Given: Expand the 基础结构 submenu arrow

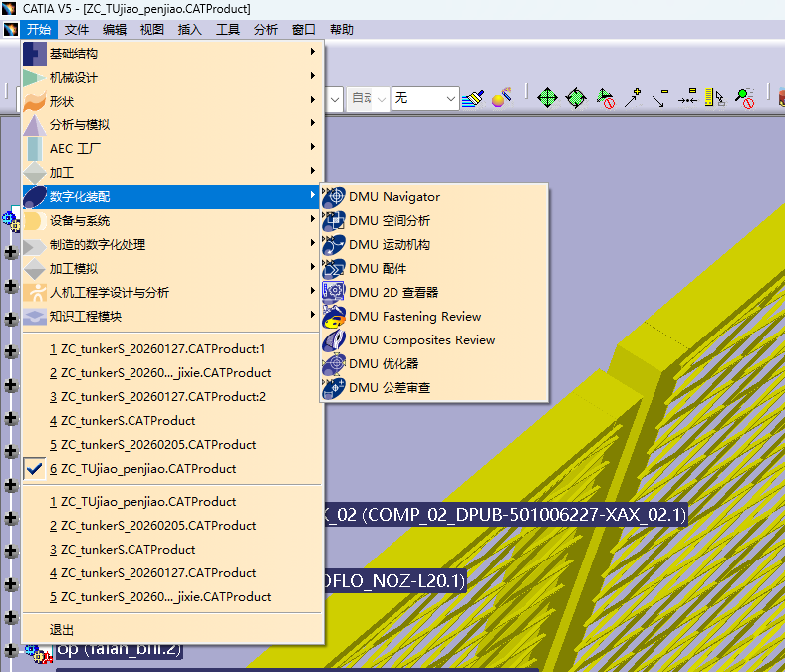Looking at the screenshot, I should (313, 51).
